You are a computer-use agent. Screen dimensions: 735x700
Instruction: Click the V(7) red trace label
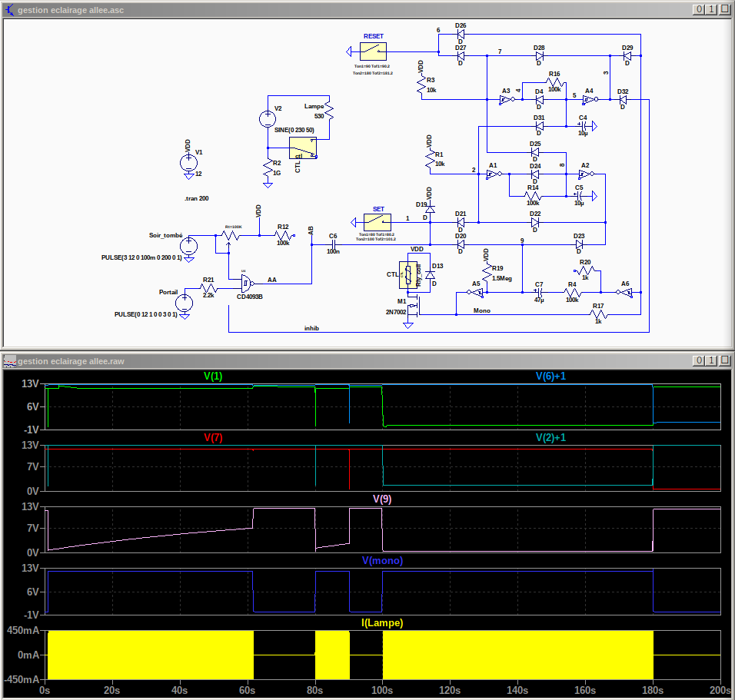click(213, 437)
